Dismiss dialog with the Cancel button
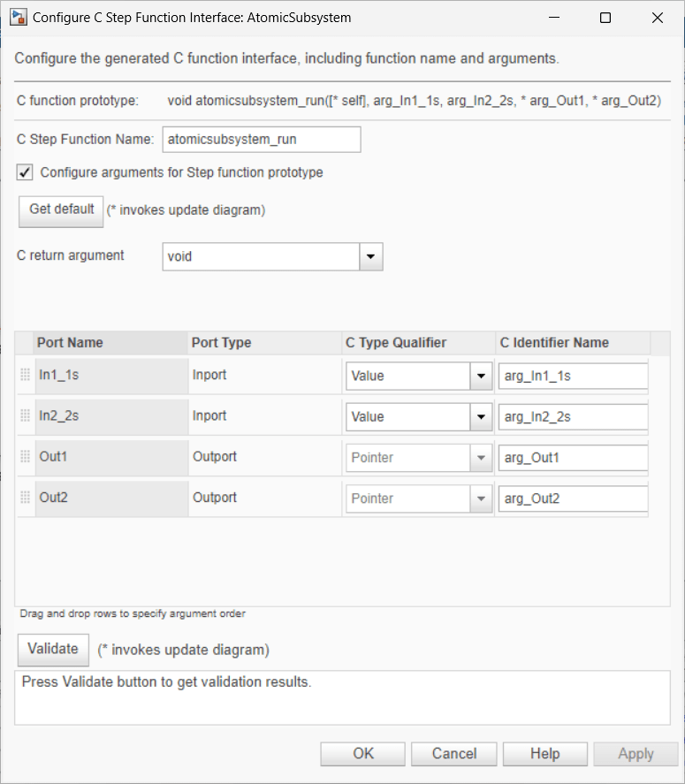This screenshot has height=784, width=685. pos(454,754)
